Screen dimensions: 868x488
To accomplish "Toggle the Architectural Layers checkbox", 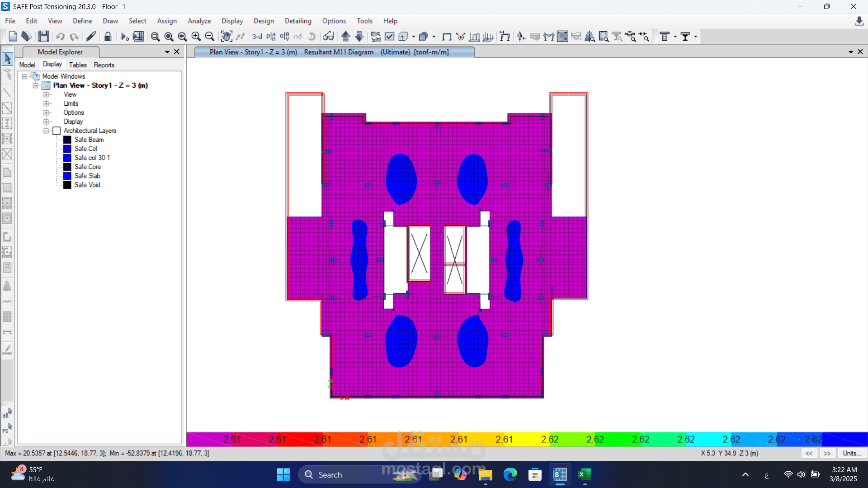I will pyautogui.click(x=57, y=131).
